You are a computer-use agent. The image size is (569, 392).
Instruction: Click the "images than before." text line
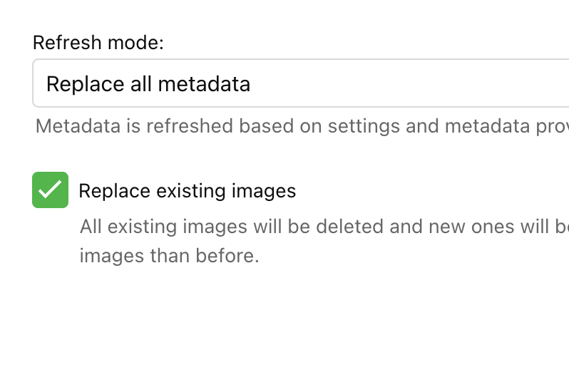point(169,255)
